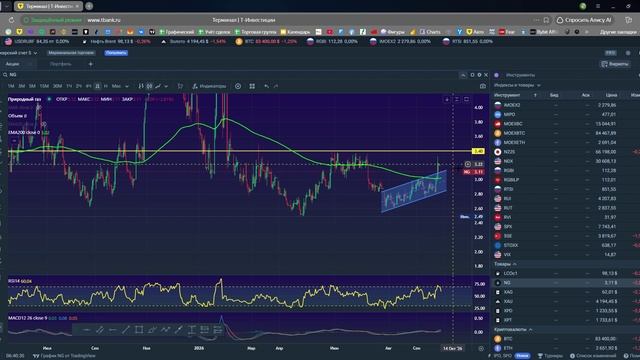
Task: Sort by the Цена column header
Action: coord(611,95)
